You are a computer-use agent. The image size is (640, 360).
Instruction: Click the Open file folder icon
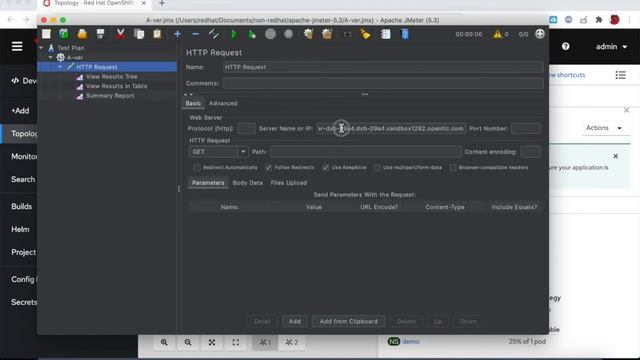[82, 34]
